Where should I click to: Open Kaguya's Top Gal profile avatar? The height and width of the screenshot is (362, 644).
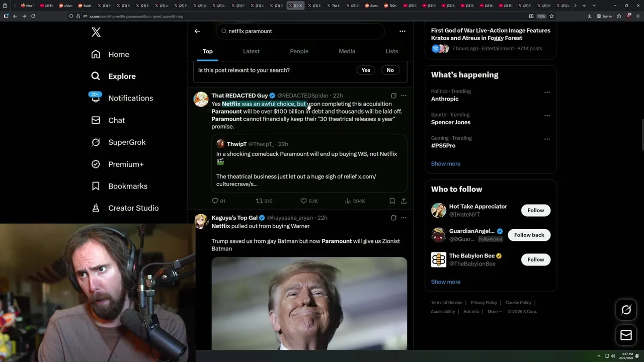[201, 221]
